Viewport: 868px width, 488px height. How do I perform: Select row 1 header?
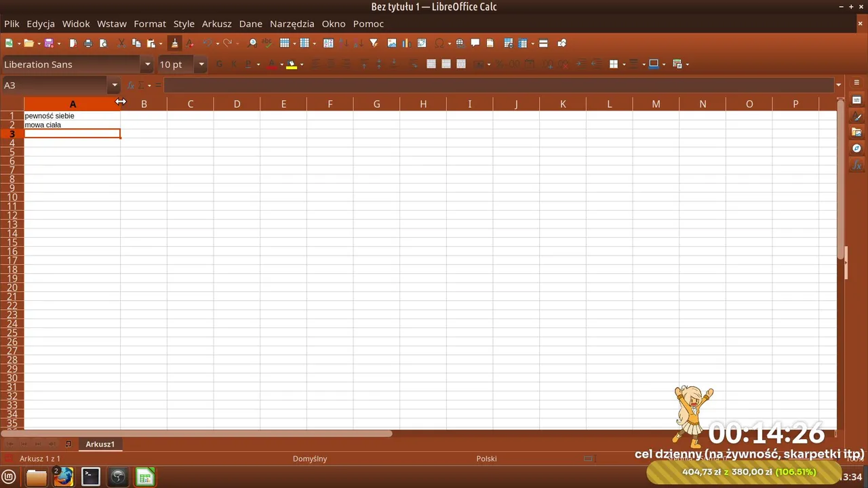click(12, 116)
